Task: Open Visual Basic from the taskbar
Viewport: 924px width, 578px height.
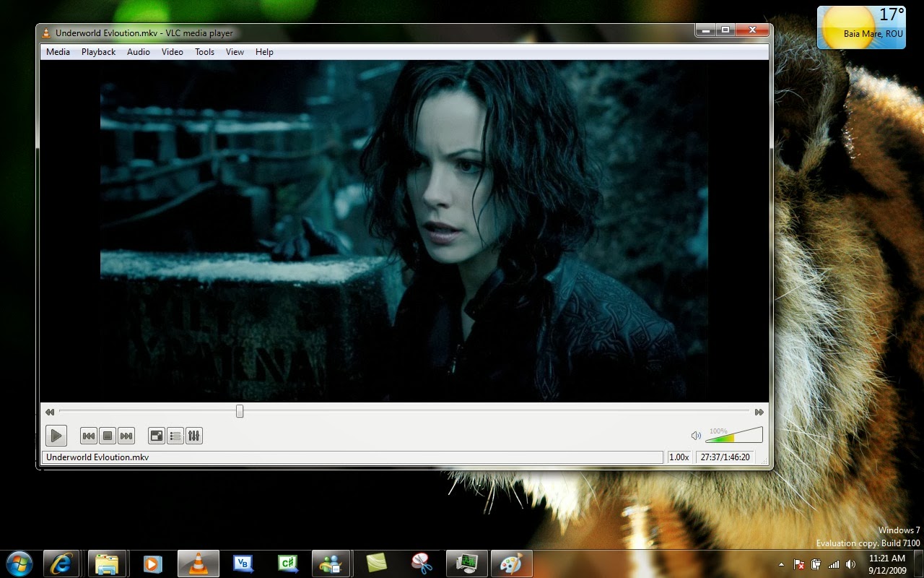Action: point(243,564)
